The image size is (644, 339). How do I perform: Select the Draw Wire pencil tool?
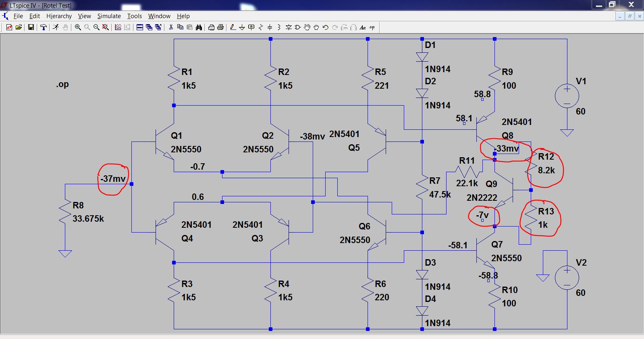click(x=233, y=27)
